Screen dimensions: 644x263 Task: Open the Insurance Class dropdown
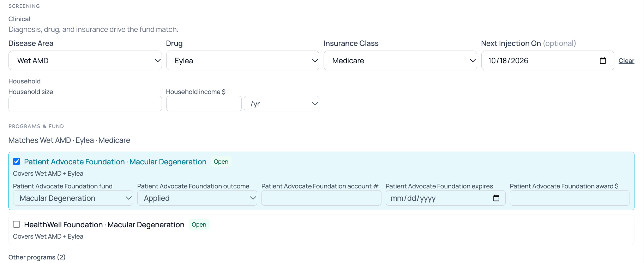[x=400, y=60]
